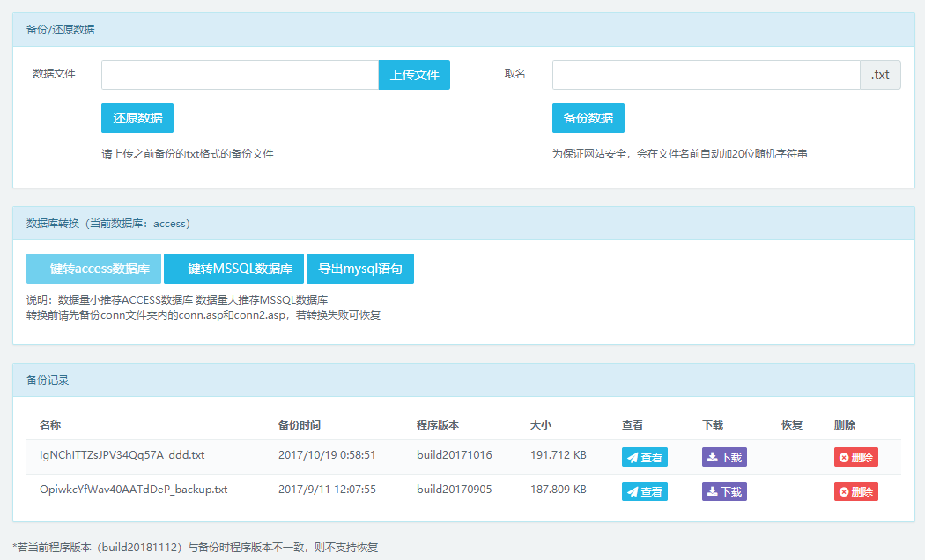
Task: Click 还原数据 restore data button
Action: tap(137, 118)
